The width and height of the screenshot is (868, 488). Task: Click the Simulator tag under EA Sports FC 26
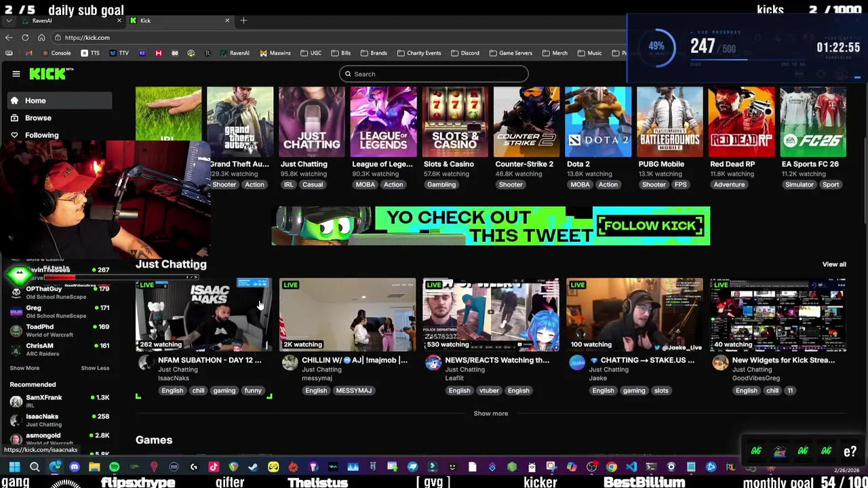799,184
